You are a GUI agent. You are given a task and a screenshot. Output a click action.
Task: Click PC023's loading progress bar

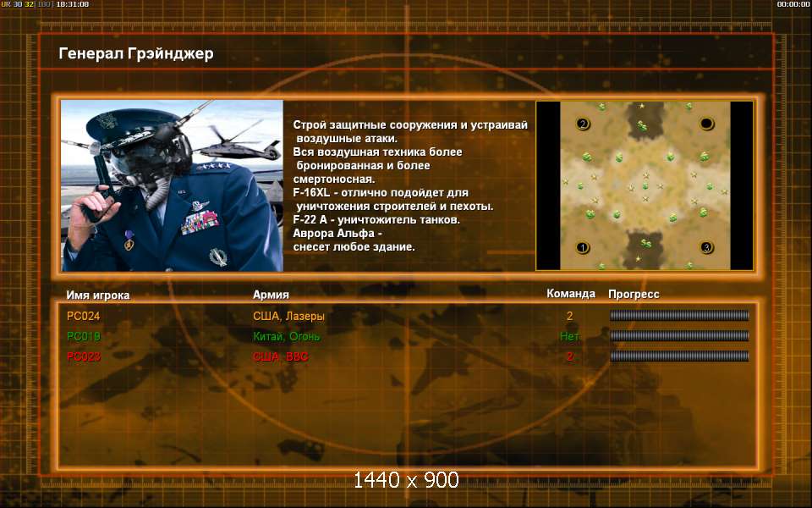pyautogui.click(x=679, y=356)
